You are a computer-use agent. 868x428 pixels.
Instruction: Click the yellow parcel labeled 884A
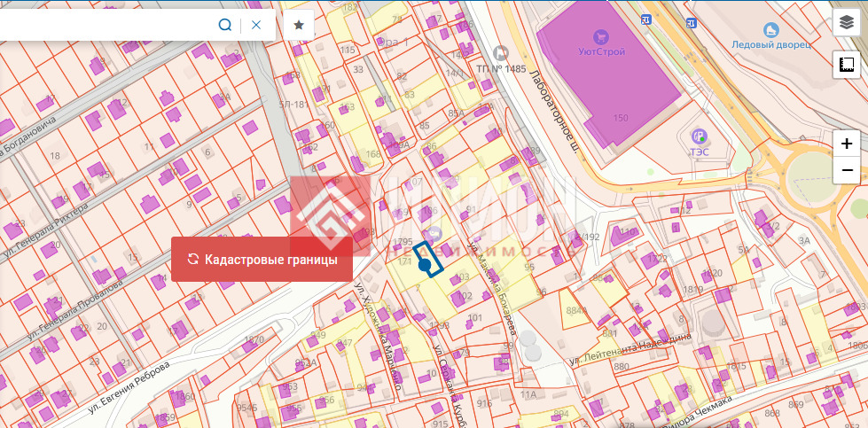point(576,311)
